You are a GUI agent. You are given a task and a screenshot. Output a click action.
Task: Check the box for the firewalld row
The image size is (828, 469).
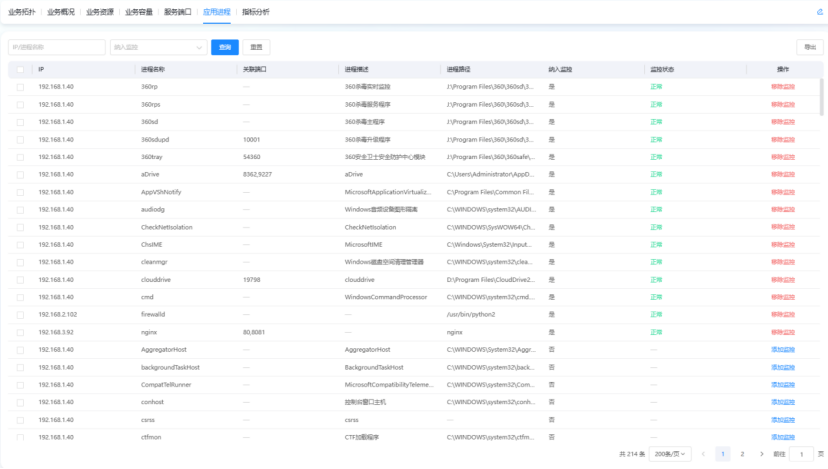[x=20, y=315]
